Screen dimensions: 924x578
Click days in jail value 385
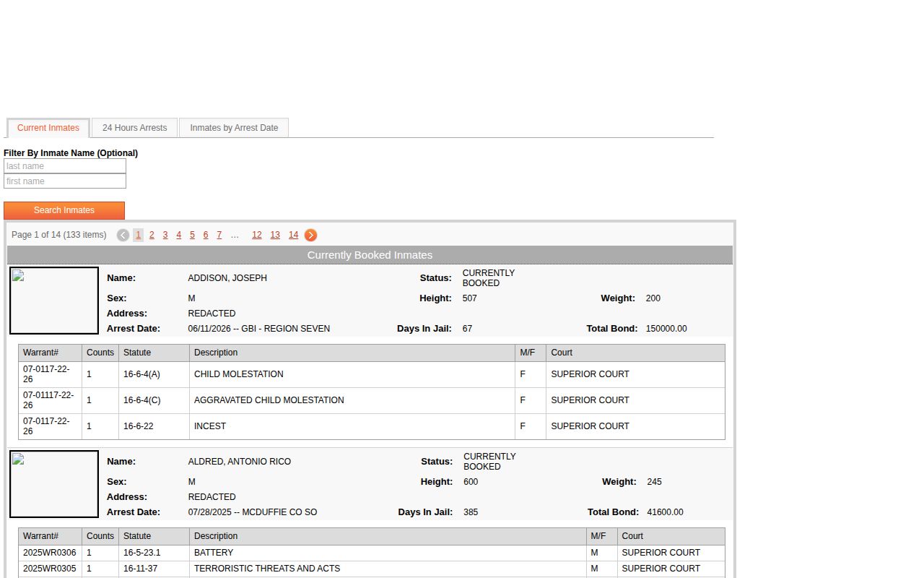pyautogui.click(x=471, y=512)
